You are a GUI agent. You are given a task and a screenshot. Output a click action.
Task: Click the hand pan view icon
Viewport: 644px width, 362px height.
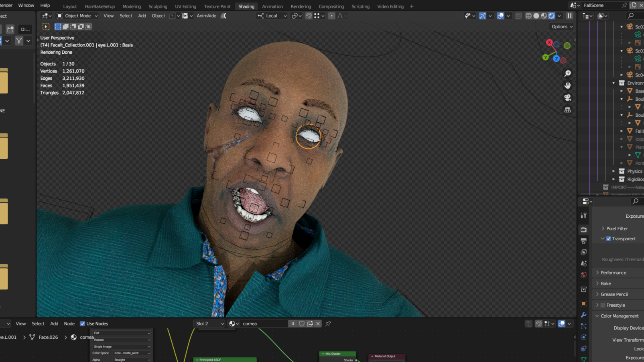567,85
